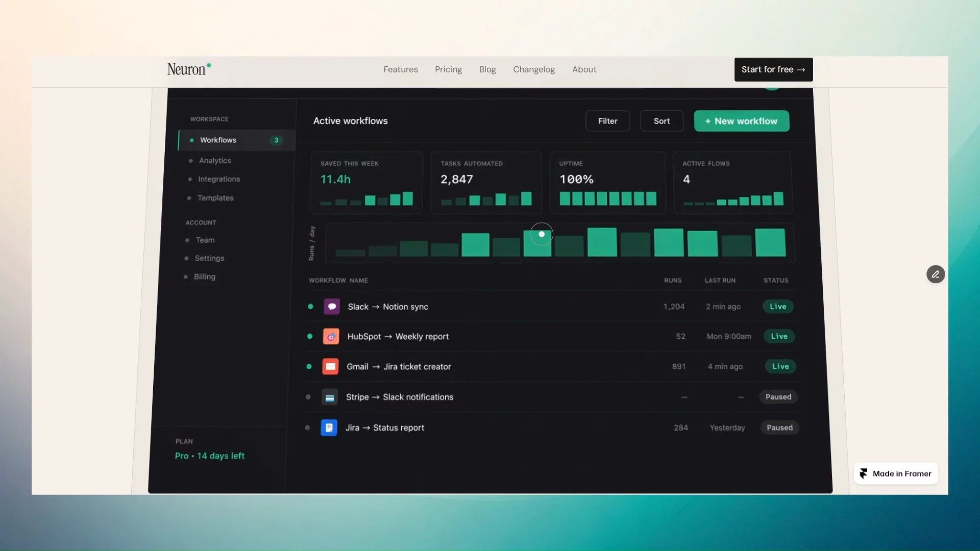The width and height of the screenshot is (980, 551).
Task: Click the Live status of HubSpot → Weekly report
Action: pos(779,336)
